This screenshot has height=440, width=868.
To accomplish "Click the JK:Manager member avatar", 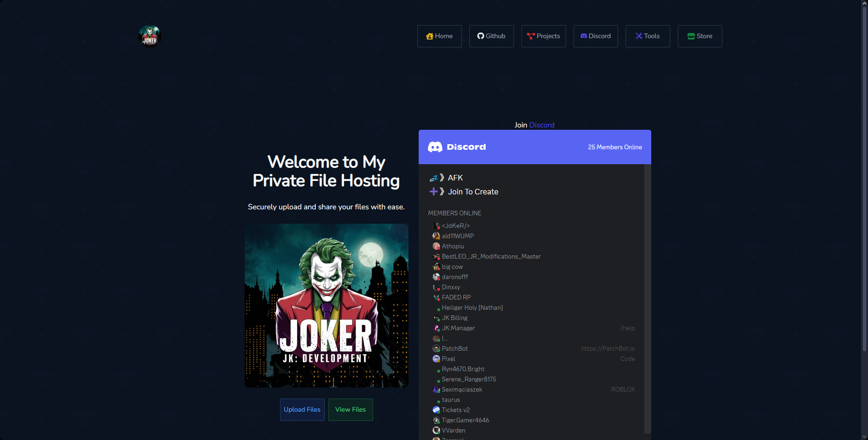I will point(436,328).
